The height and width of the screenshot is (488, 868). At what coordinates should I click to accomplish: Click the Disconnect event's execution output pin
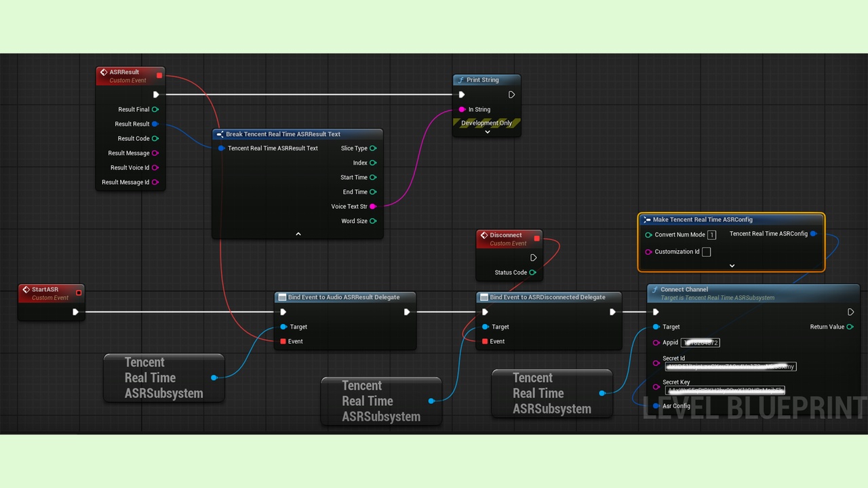coord(534,258)
